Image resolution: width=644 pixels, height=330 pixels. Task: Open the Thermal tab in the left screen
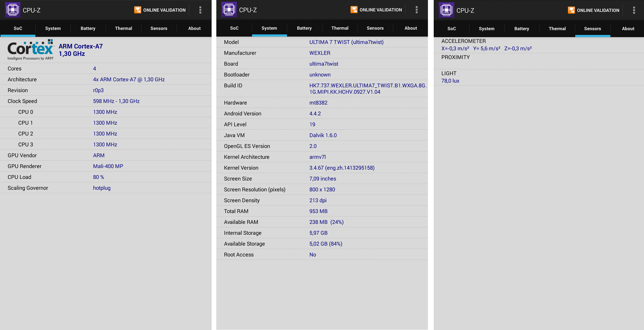click(123, 28)
